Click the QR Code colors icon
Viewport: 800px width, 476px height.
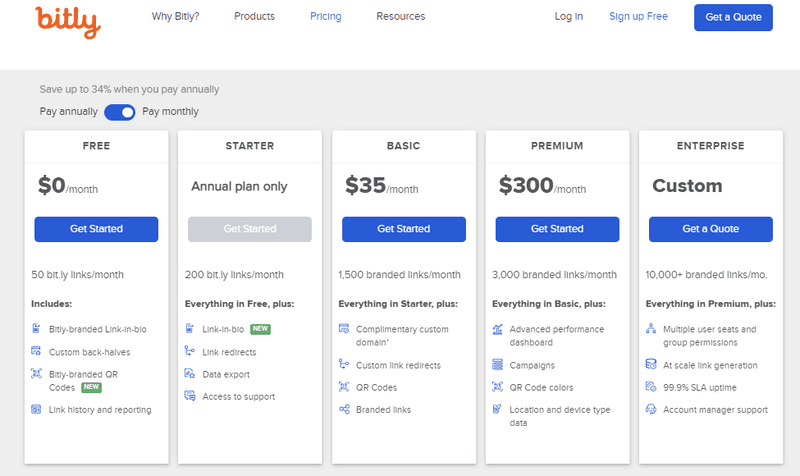pyautogui.click(x=497, y=387)
